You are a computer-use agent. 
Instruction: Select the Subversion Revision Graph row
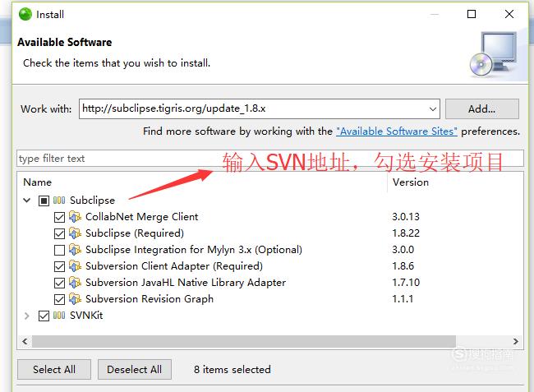[x=150, y=298]
